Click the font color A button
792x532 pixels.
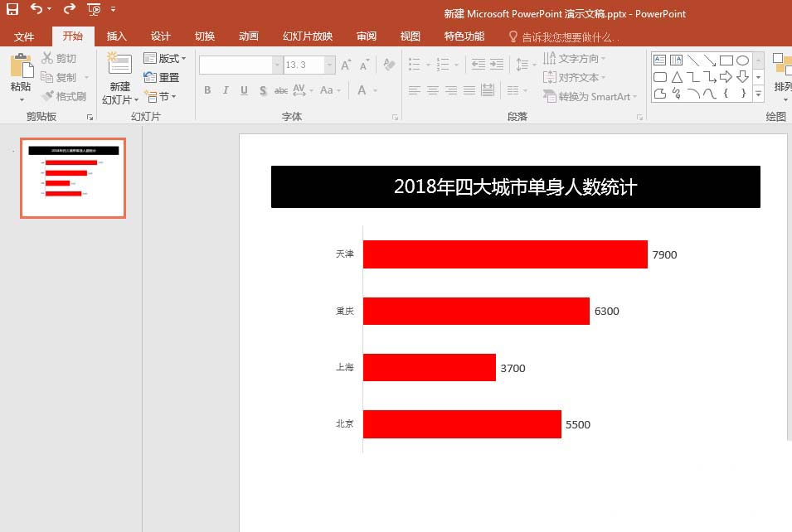362,90
